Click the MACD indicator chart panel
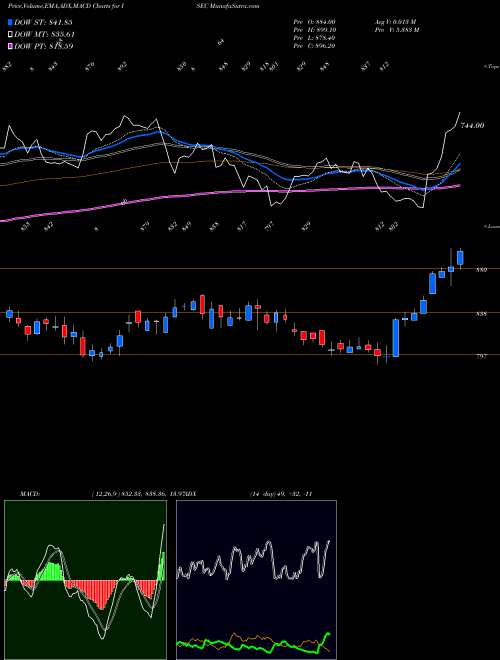 point(85,580)
